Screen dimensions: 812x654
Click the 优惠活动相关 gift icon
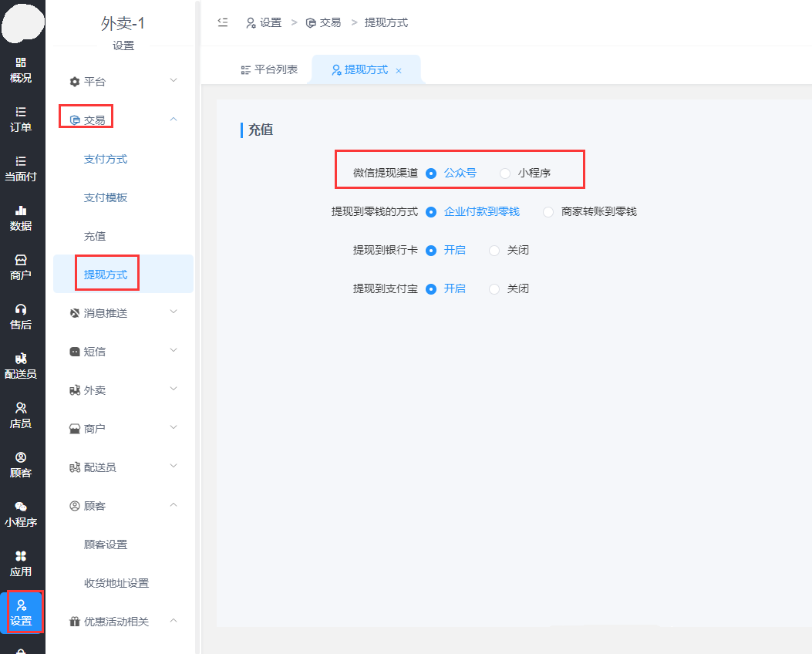[x=75, y=622]
